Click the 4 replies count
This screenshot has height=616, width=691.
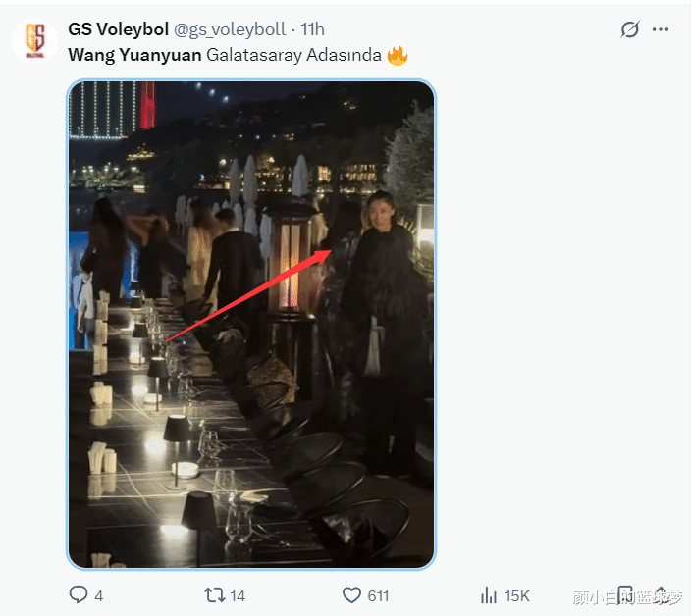click(x=99, y=595)
